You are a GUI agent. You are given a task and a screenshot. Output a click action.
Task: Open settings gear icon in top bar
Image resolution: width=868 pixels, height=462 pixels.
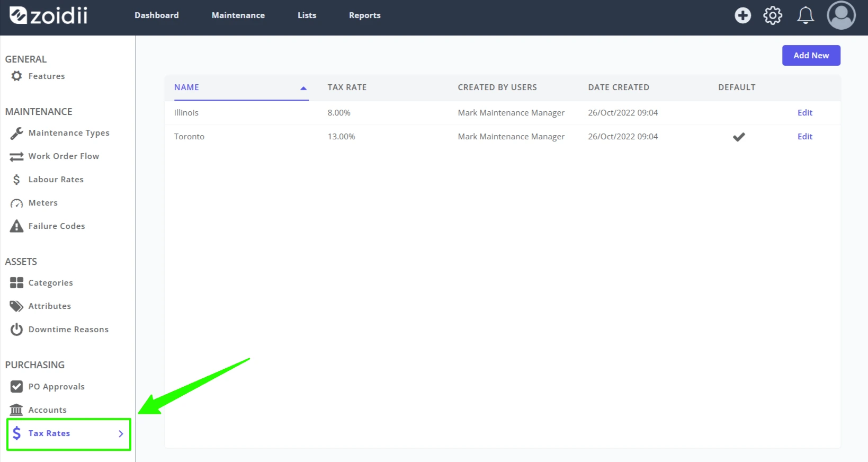pyautogui.click(x=773, y=15)
